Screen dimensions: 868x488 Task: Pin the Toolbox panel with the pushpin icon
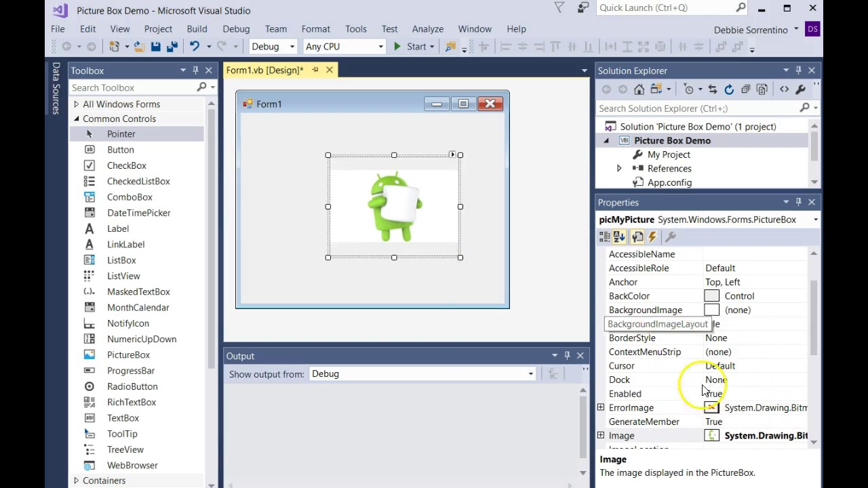pyautogui.click(x=195, y=70)
